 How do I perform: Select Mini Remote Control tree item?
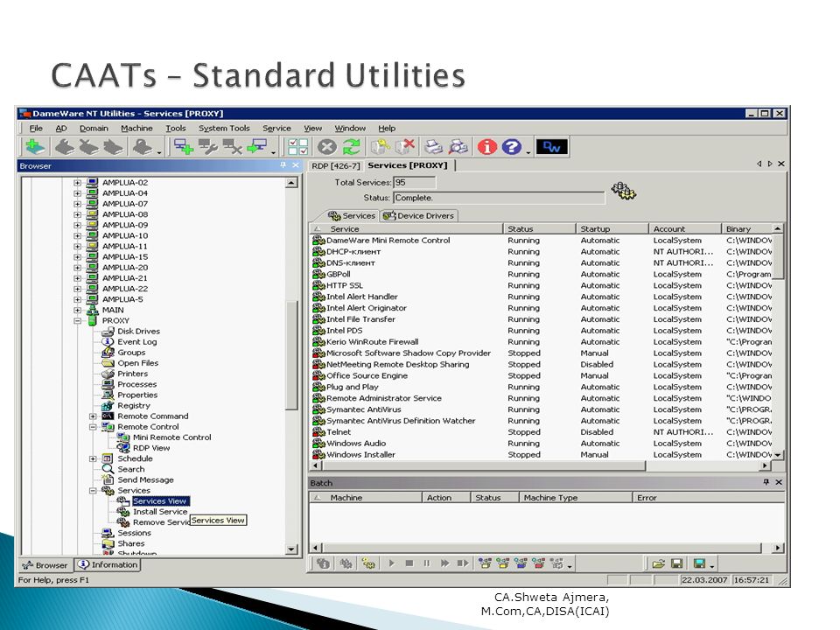pyautogui.click(x=172, y=437)
